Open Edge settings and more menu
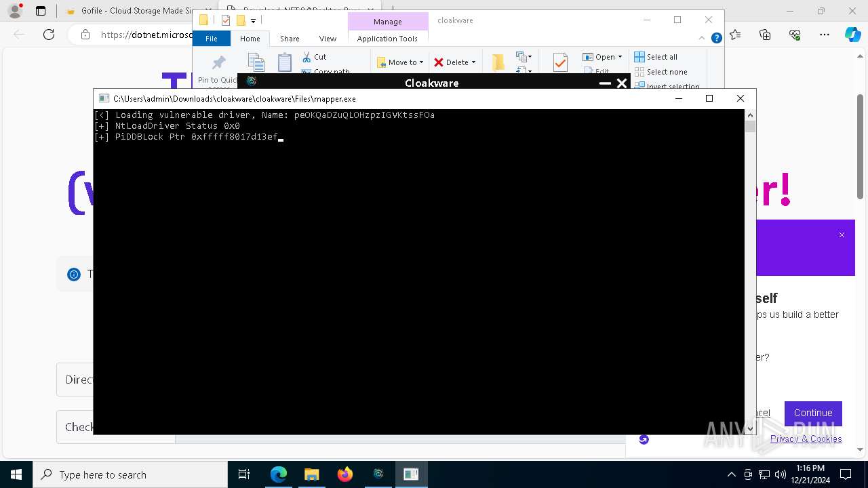The image size is (868, 488). click(824, 35)
